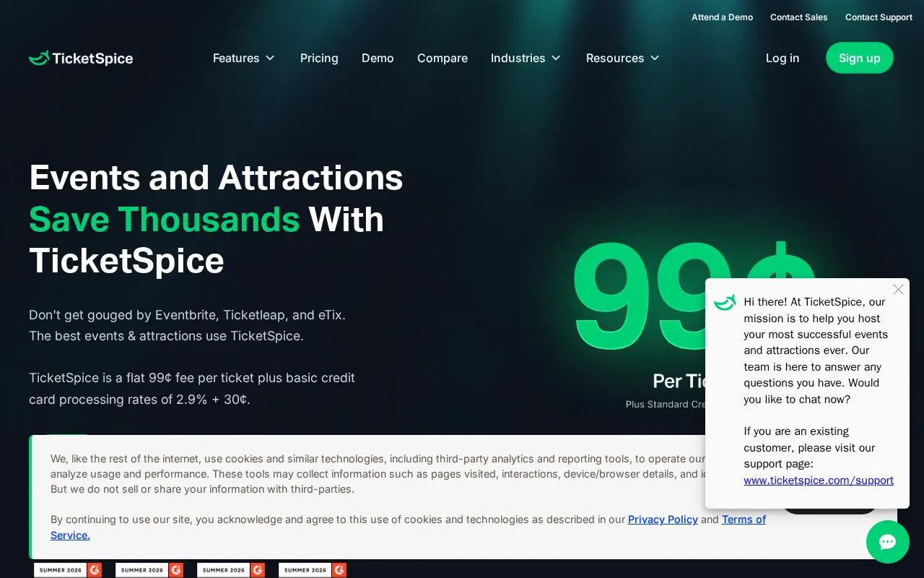Open the Pricing page
The width and height of the screenshot is (924, 578).
coord(319,58)
